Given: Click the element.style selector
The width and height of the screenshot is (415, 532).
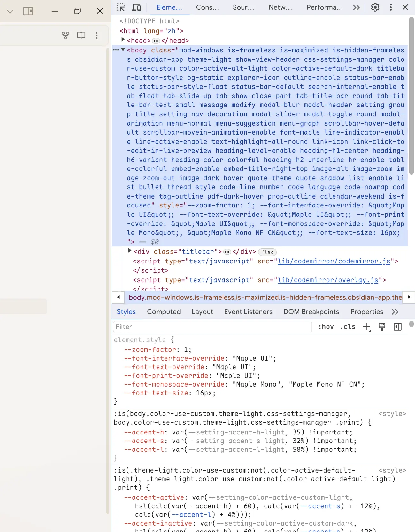Looking at the screenshot, I should pos(140,340).
